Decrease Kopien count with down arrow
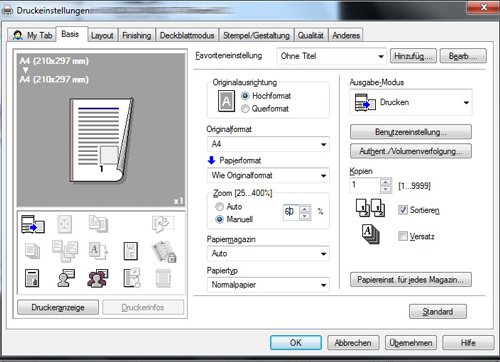500x362 pixels. (x=386, y=189)
